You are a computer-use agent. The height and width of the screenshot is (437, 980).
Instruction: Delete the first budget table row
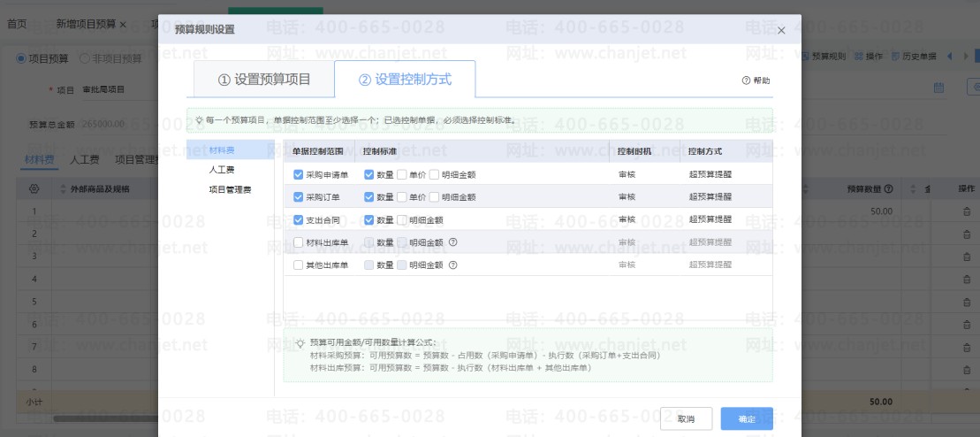(x=966, y=212)
